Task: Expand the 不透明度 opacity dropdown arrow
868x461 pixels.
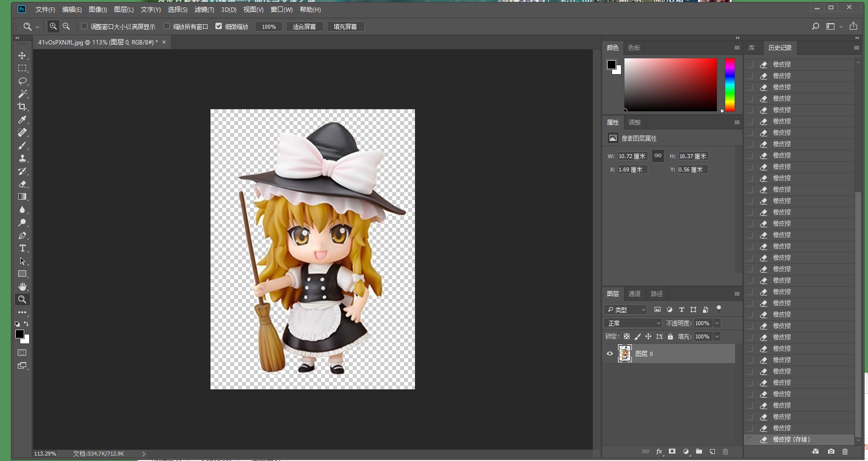Action: [x=717, y=323]
